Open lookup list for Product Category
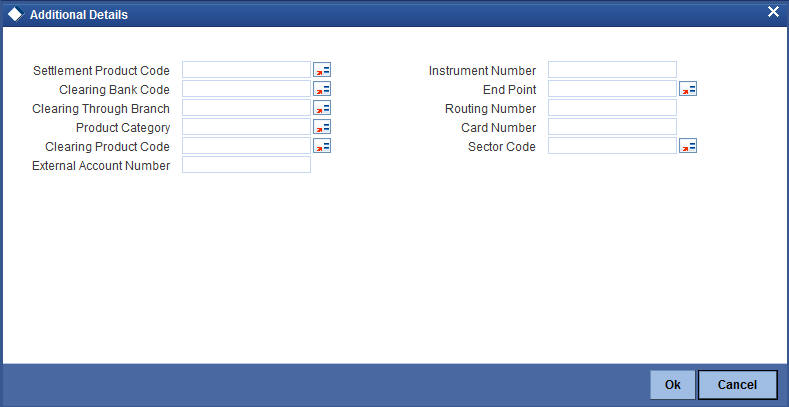This screenshot has height=407, width=789. click(322, 127)
